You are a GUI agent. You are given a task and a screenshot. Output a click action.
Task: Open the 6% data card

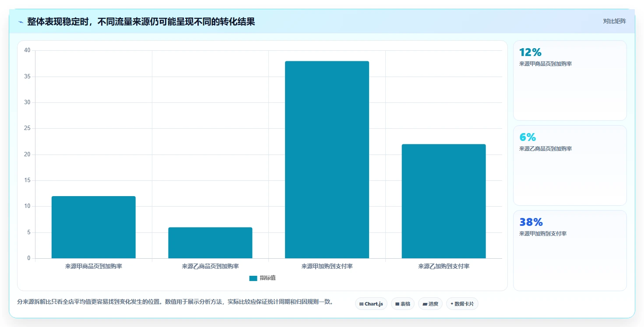click(x=570, y=165)
